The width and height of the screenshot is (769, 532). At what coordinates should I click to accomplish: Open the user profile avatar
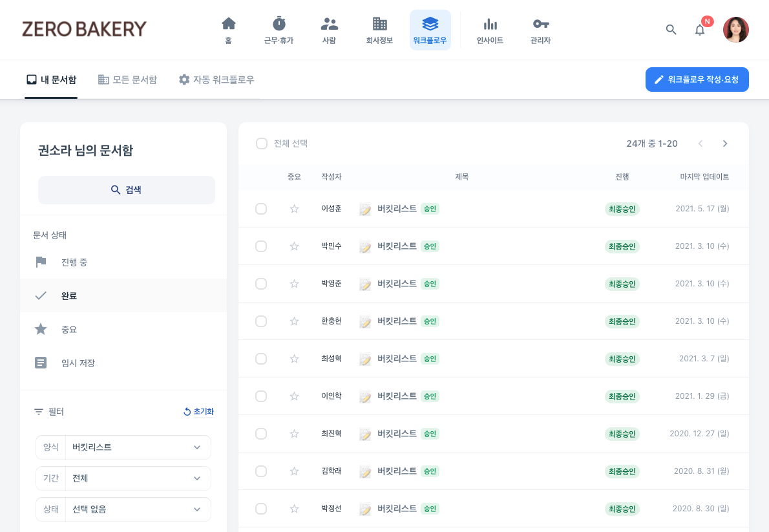[x=735, y=30]
